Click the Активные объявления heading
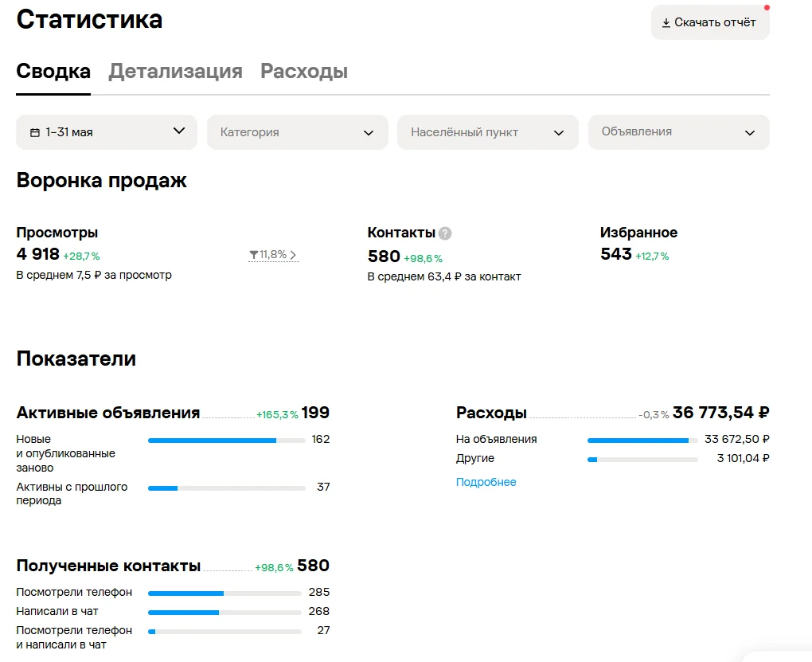This screenshot has height=662, width=812. [108, 413]
